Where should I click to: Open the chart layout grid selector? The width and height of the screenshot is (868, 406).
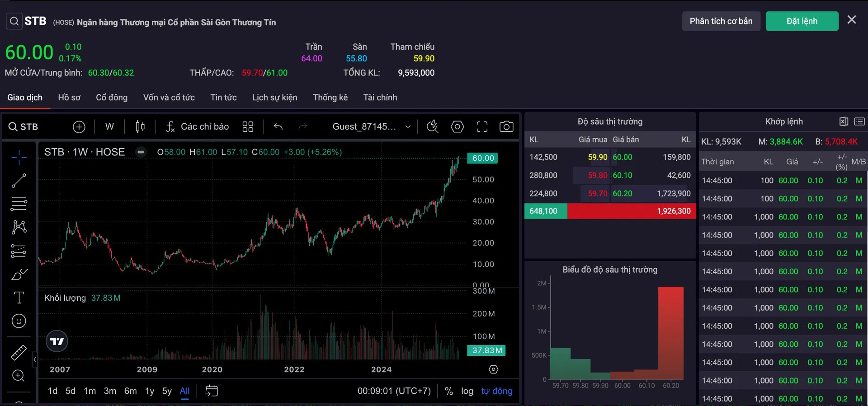pyautogui.click(x=248, y=127)
